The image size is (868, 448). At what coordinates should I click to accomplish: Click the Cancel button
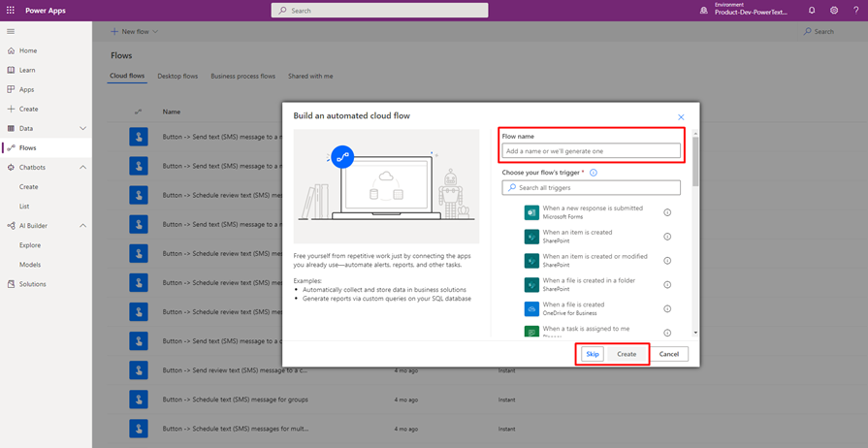[x=669, y=354]
